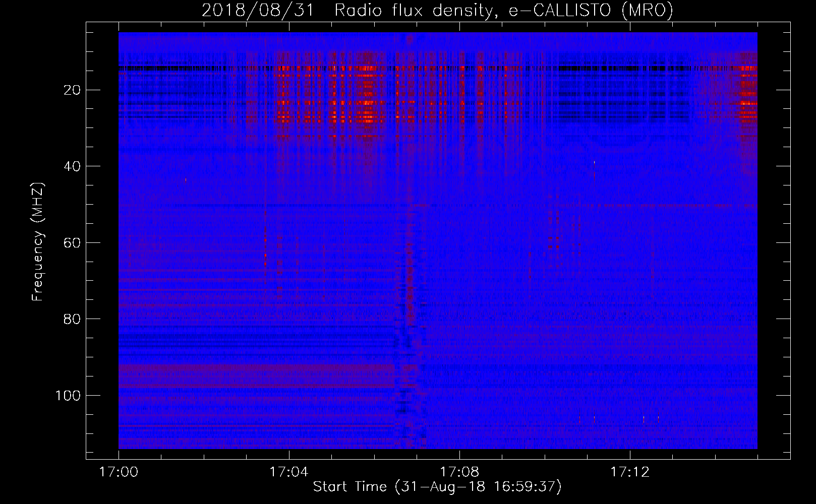
Task: Click the '17:04' time tick label
Action: point(288,472)
